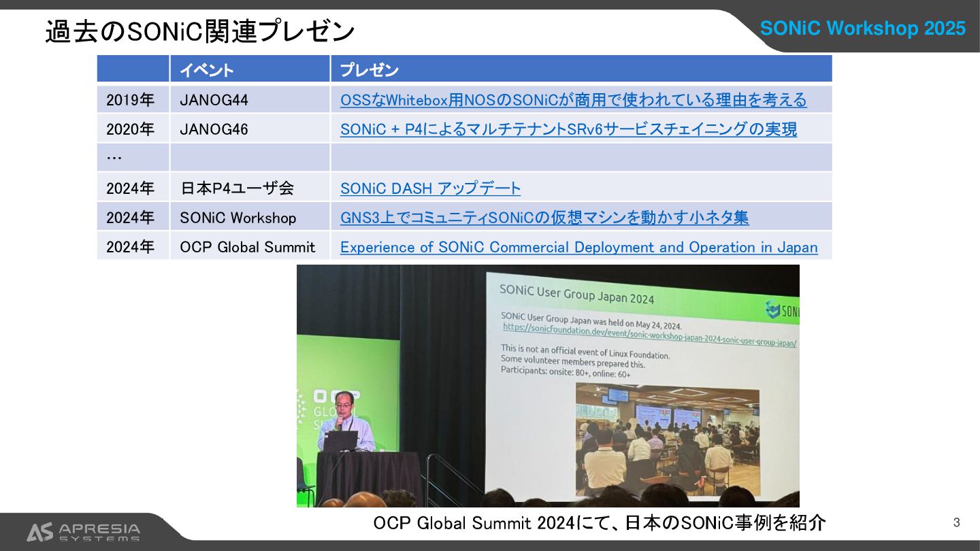This screenshot has width=980, height=551.
Task: Click SONiC User Group Japan 2024 heading
Action: [x=576, y=293]
